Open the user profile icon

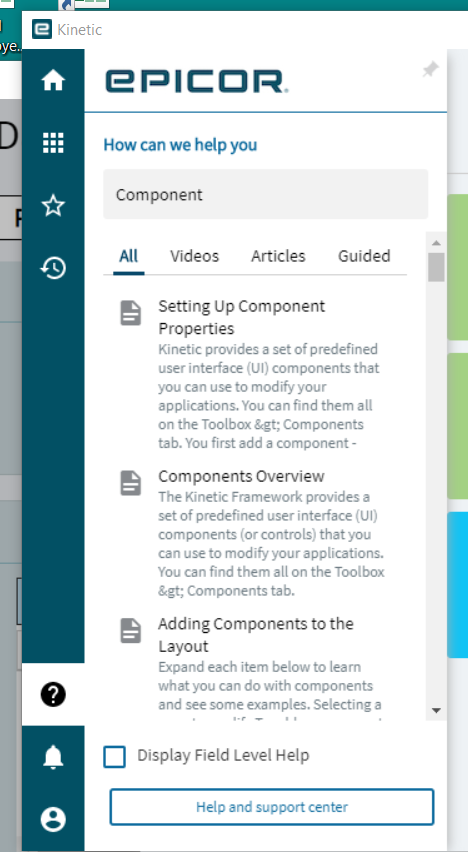pyautogui.click(x=53, y=819)
